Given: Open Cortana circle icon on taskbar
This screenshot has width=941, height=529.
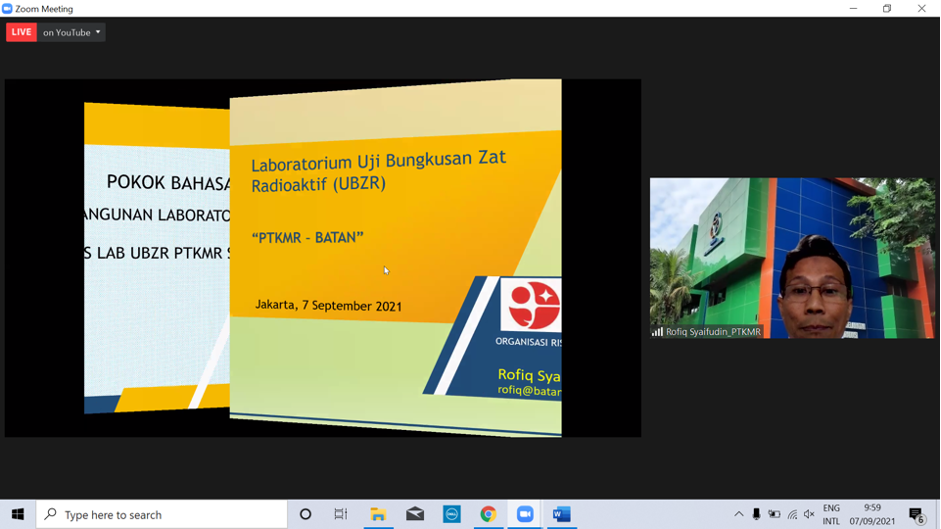Looking at the screenshot, I should (x=305, y=515).
